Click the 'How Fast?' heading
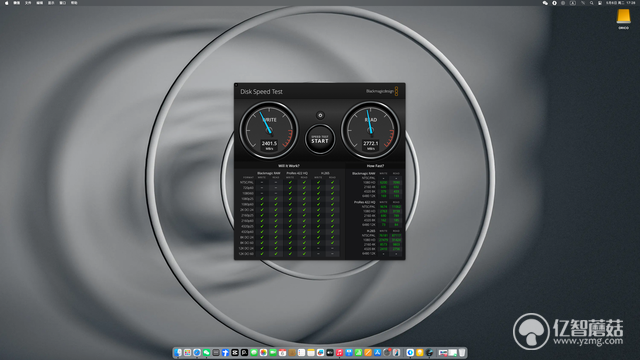Viewport: 640px width, 360px height. pos(375,166)
